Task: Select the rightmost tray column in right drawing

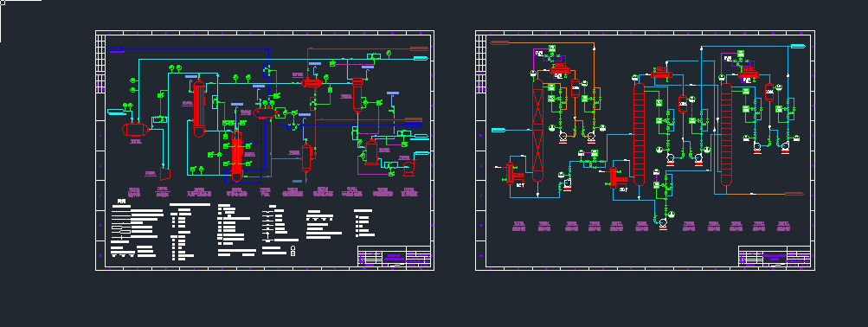Action: (726, 134)
